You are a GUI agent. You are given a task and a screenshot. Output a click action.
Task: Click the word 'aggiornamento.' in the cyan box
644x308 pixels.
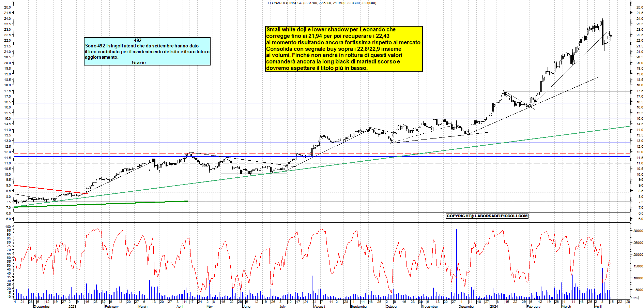pos(102,57)
